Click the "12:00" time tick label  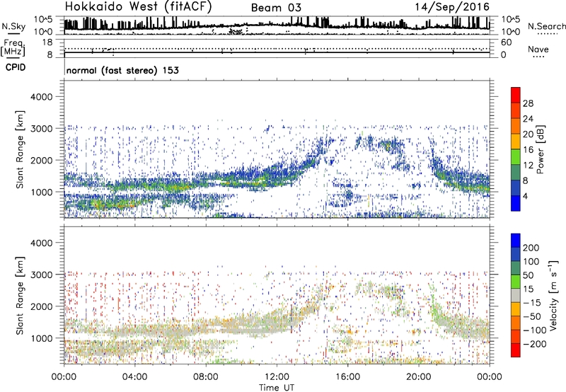click(277, 377)
